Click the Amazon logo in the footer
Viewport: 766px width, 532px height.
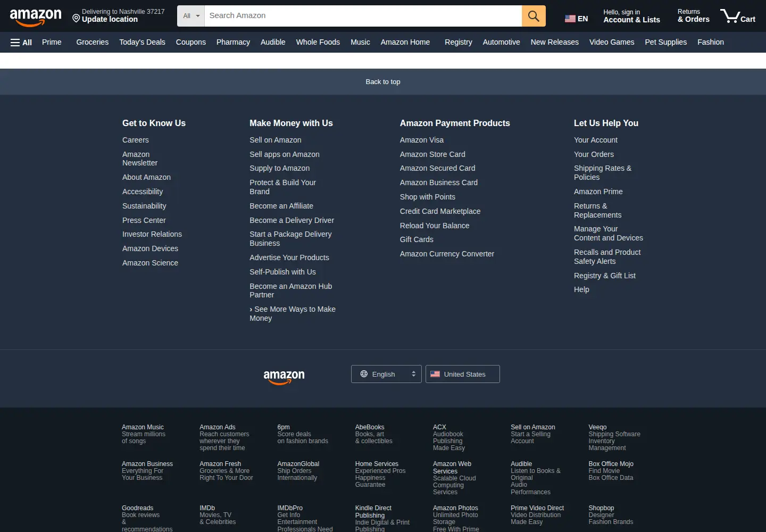[x=284, y=377]
